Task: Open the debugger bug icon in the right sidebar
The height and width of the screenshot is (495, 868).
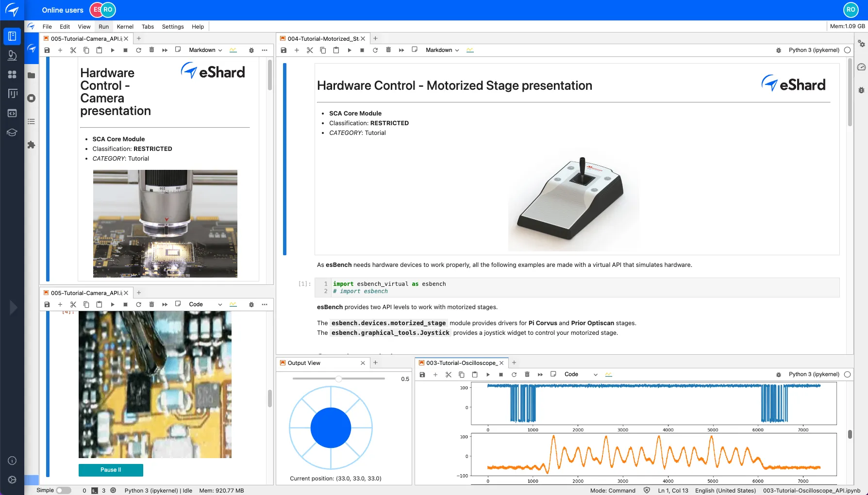Action: pyautogui.click(x=861, y=90)
